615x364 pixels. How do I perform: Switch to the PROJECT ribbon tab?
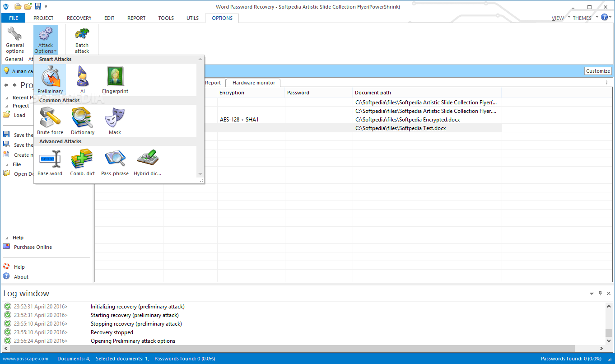[43, 18]
